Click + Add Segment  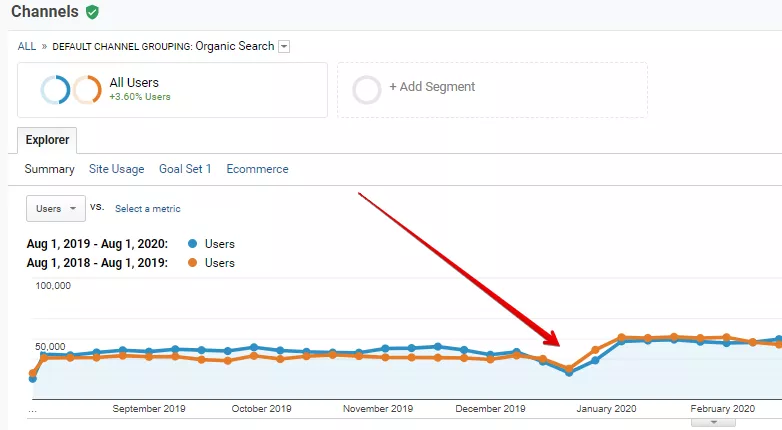pos(432,87)
